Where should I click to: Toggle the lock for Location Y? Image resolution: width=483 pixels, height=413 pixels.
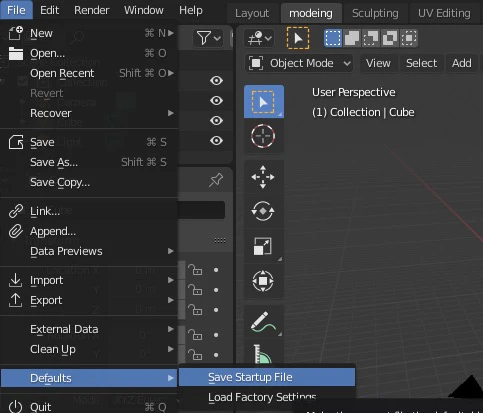(195, 290)
